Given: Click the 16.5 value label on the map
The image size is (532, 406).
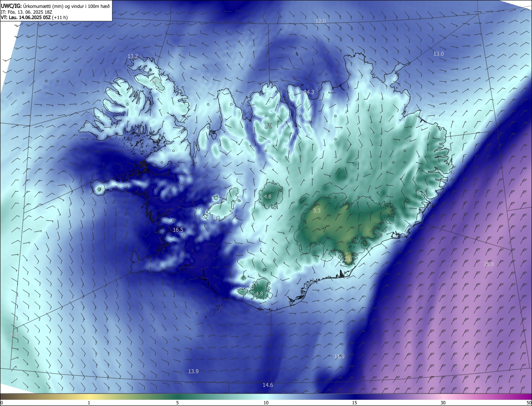Looking at the screenshot, I should coord(178,230).
